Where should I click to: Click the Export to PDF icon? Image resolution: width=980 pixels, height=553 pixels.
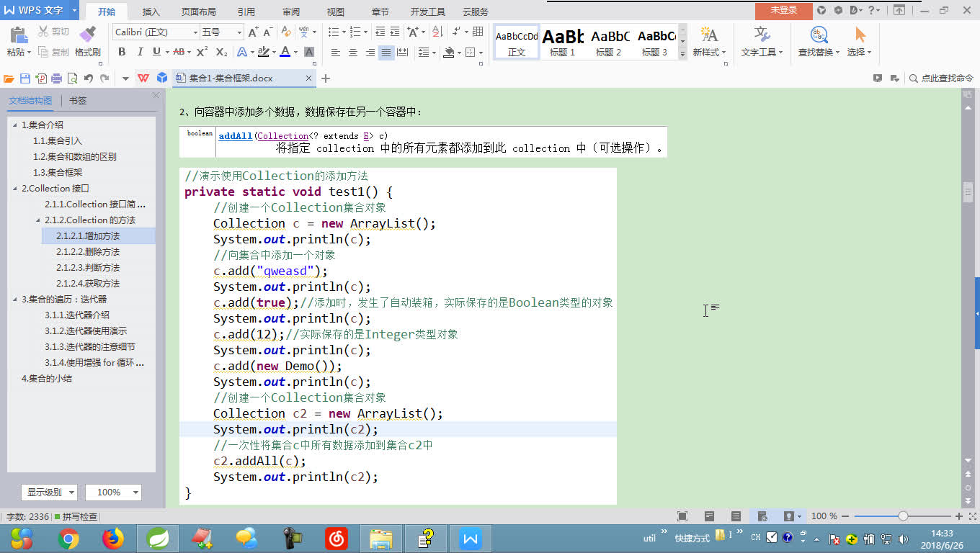click(41, 78)
